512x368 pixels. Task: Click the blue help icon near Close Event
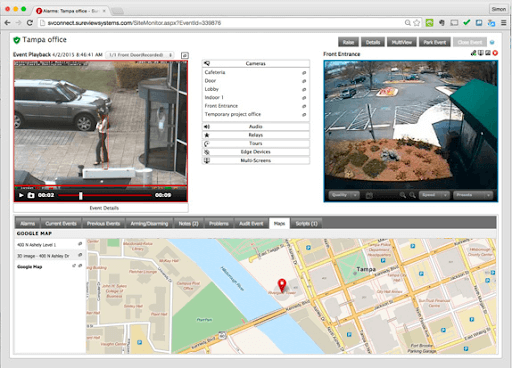click(x=492, y=42)
